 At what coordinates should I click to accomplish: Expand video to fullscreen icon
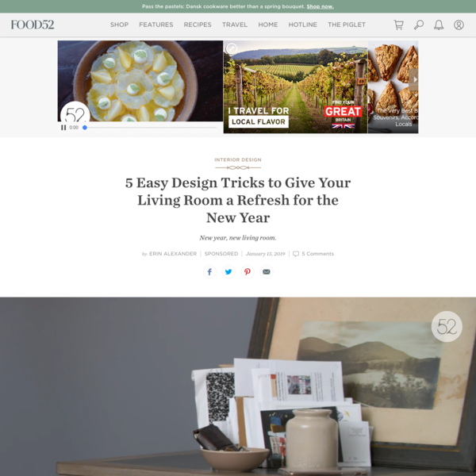[232, 48]
